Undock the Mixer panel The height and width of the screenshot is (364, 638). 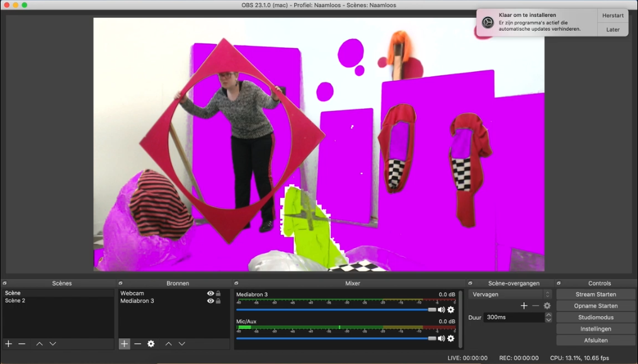tap(237, 283)
